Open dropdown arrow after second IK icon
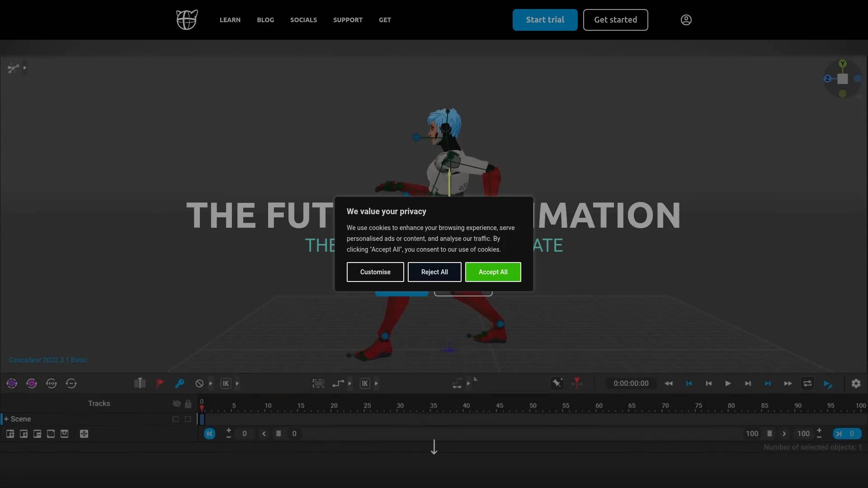 (x=376, y=384)
